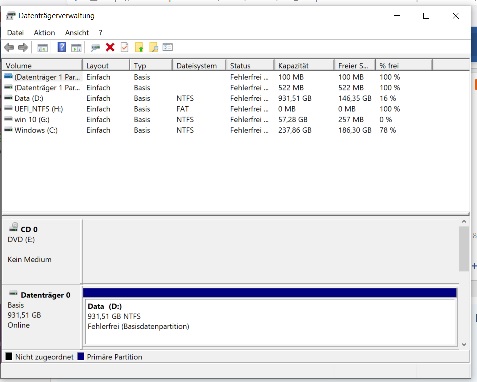Click free space value 186,30 GB
477x382 pixels.
coord(355,130)
